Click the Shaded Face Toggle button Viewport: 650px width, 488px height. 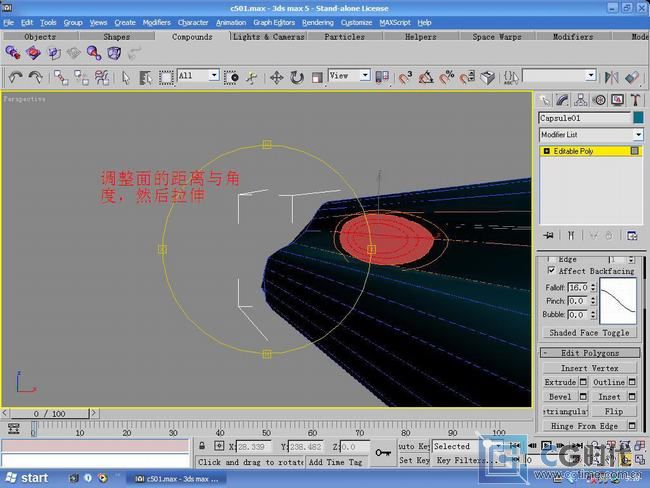589,333
